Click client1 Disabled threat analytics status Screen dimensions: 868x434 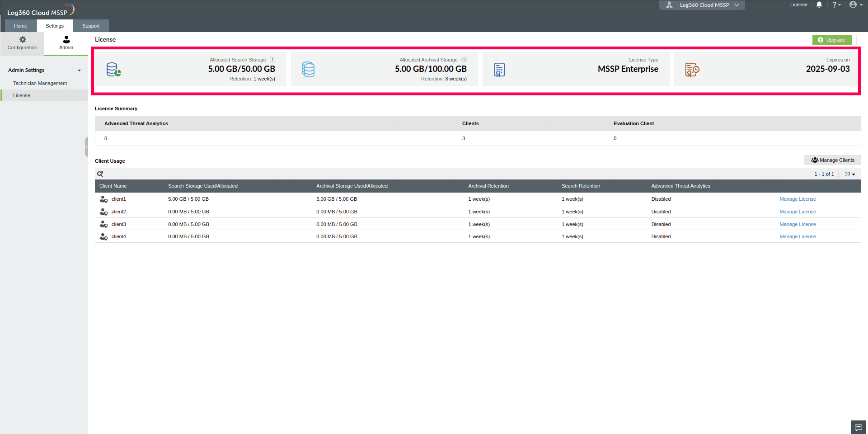661,199
